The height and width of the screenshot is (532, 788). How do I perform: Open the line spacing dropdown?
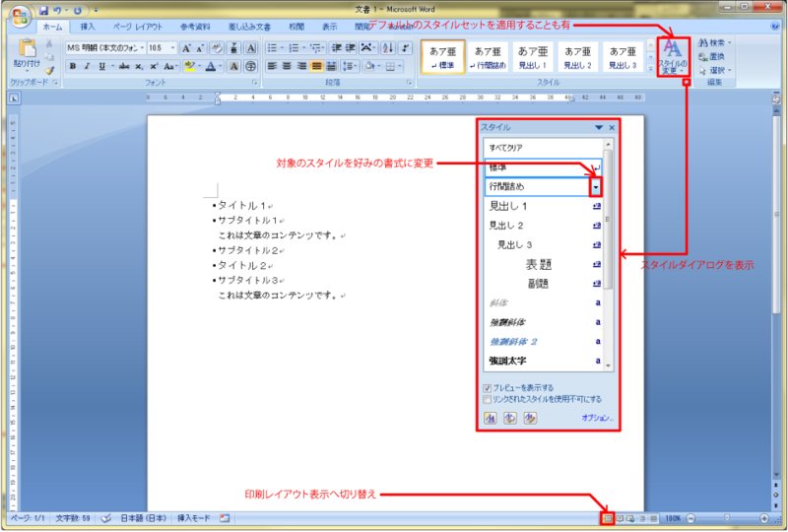[x=350, y=66]
